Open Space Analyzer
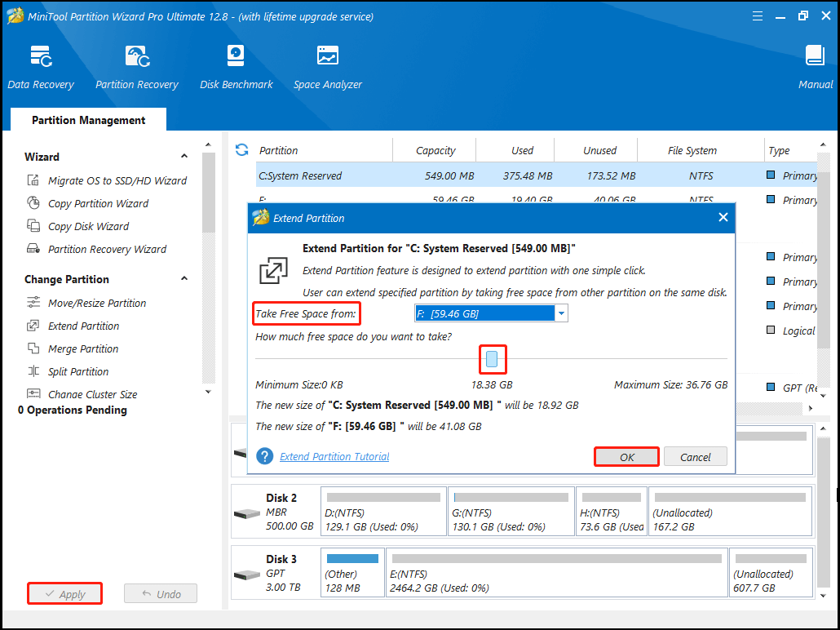The image size is (840, 630). tap(327, 68)
